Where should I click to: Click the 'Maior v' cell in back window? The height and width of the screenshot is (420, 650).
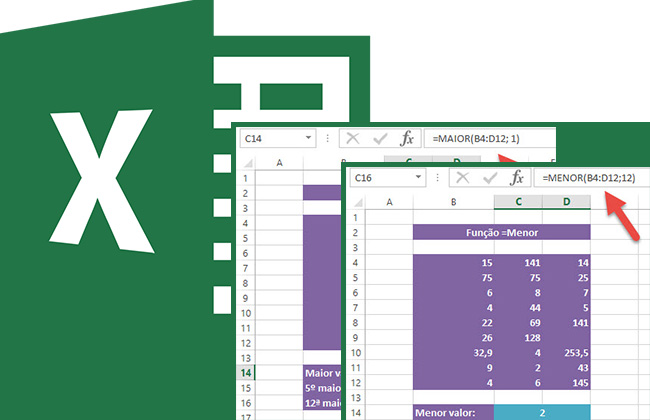(x=322, y=373)
